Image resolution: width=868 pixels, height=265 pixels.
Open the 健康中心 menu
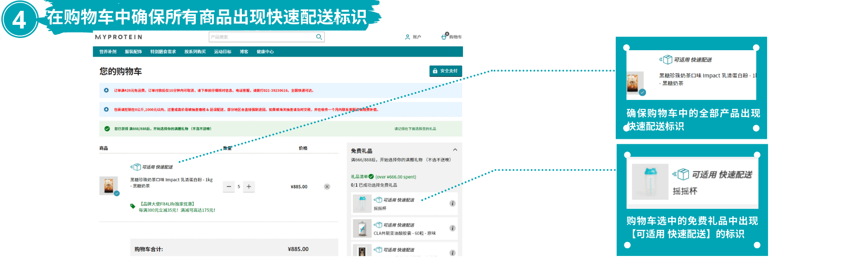pos(265,52)
